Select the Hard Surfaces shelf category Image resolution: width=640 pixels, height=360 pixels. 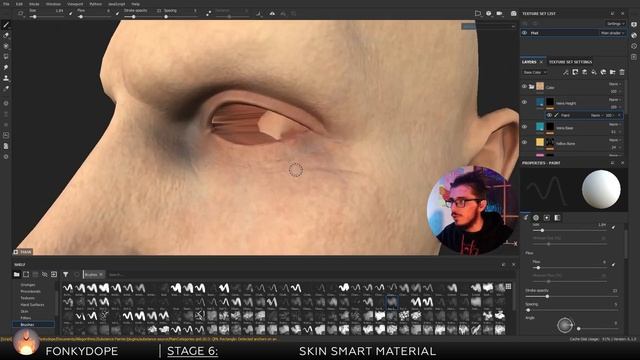tap(32, 305)
